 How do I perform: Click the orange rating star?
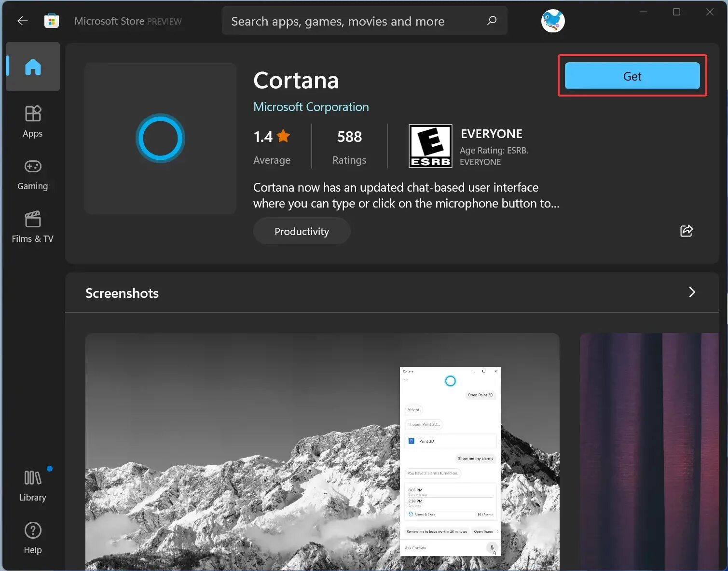283,136
